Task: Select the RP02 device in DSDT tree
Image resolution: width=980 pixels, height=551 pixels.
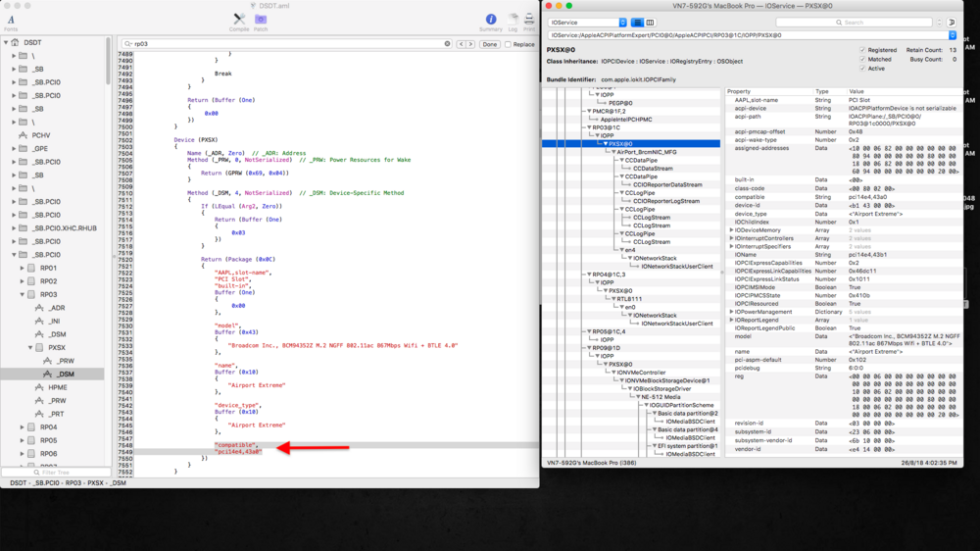Action: [x=42, y=281]
